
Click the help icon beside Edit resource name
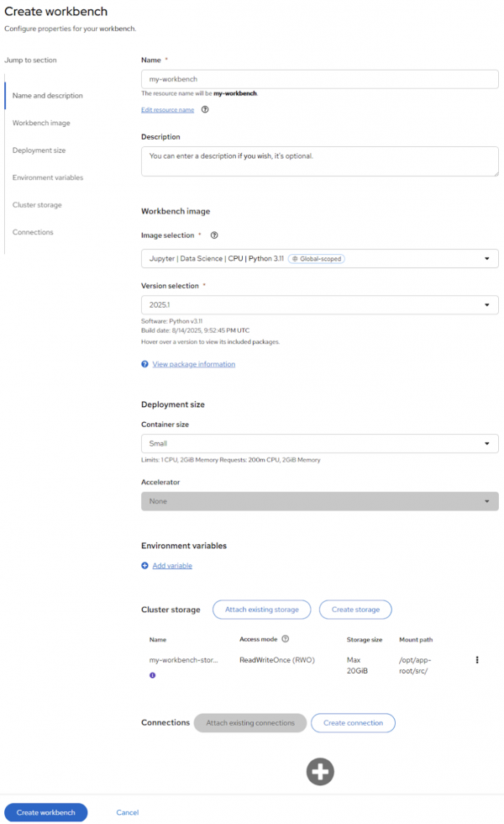204,109
